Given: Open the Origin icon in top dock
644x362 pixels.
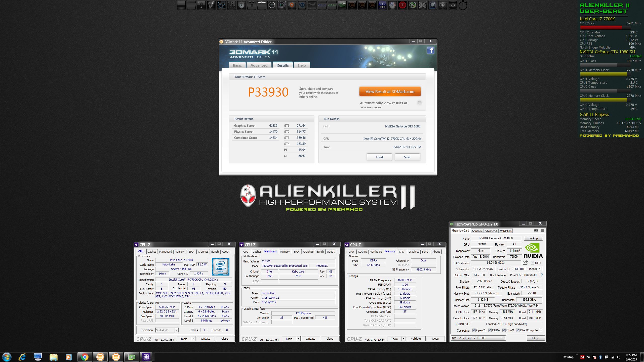Looking at the screenshot, I should tap(292, 5).
